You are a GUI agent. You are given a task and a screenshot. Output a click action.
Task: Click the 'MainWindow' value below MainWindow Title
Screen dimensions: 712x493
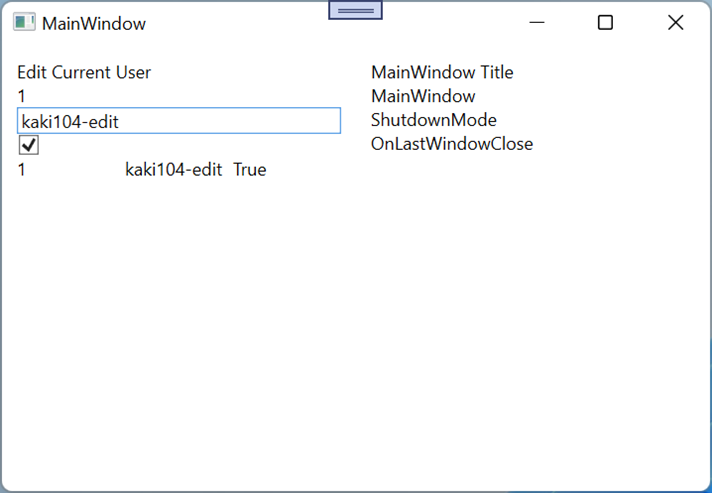coord(423,96)
